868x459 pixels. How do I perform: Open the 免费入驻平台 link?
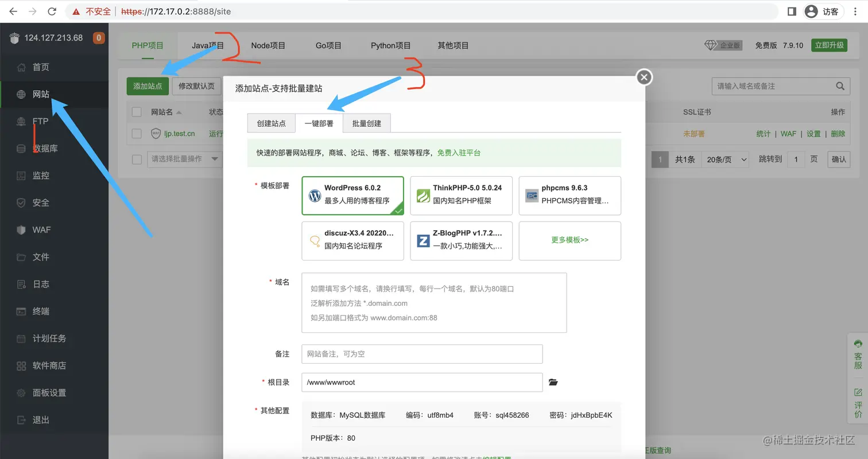tap(459, 153)
